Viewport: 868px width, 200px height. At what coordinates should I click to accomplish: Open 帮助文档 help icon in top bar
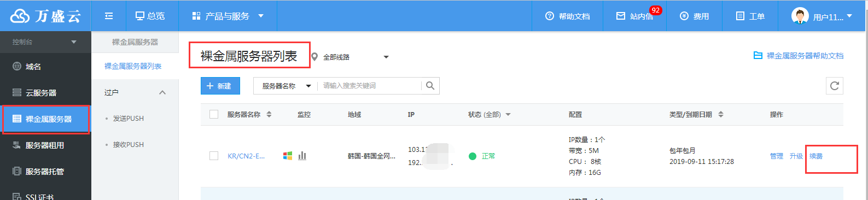coord(550,16)
